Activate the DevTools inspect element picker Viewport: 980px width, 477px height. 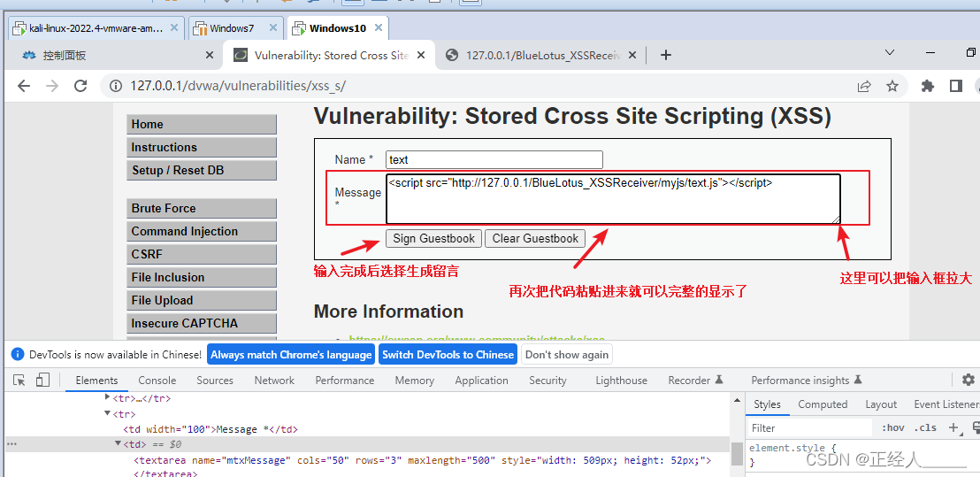point(19,381)
